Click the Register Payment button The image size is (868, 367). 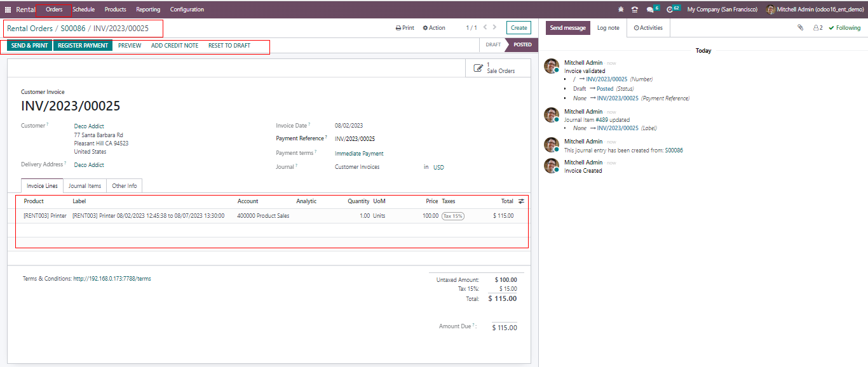[x=83, y=46]
